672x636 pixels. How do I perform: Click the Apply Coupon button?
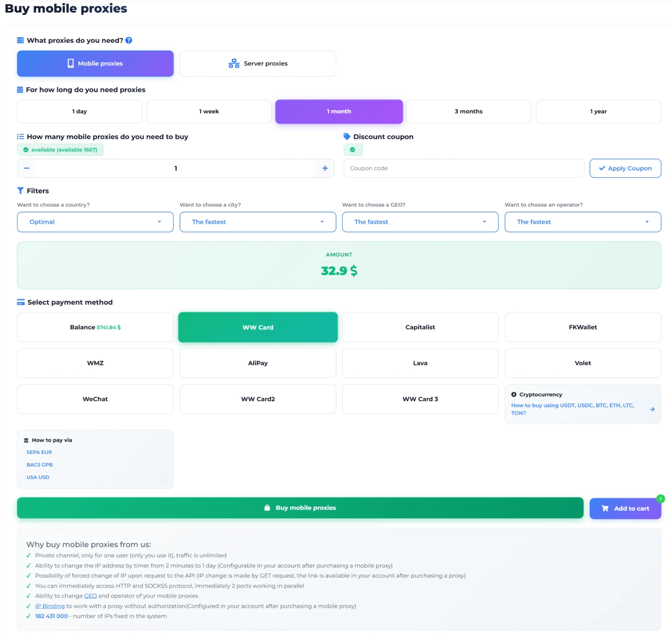tap(625, 168)
